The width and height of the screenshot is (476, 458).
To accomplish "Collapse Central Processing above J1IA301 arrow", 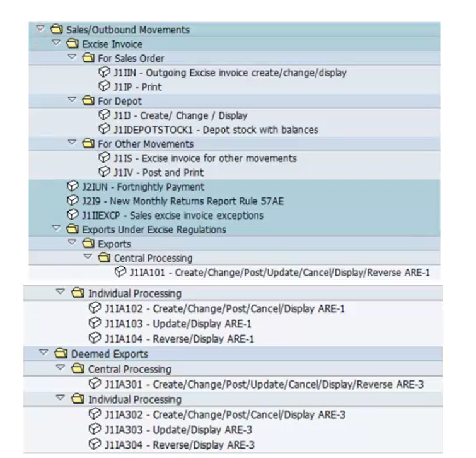I will coord(61,368).
